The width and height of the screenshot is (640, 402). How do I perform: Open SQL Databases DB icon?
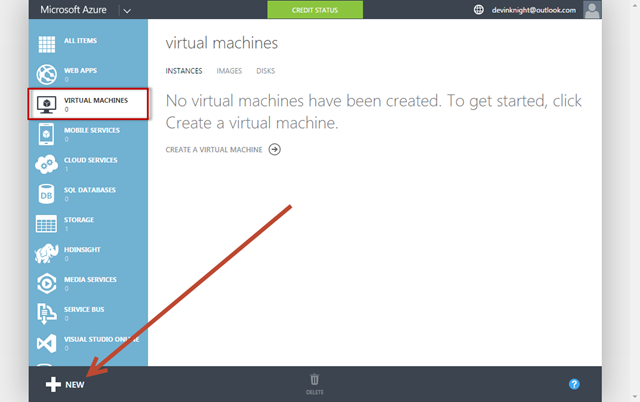click(46, 194)
